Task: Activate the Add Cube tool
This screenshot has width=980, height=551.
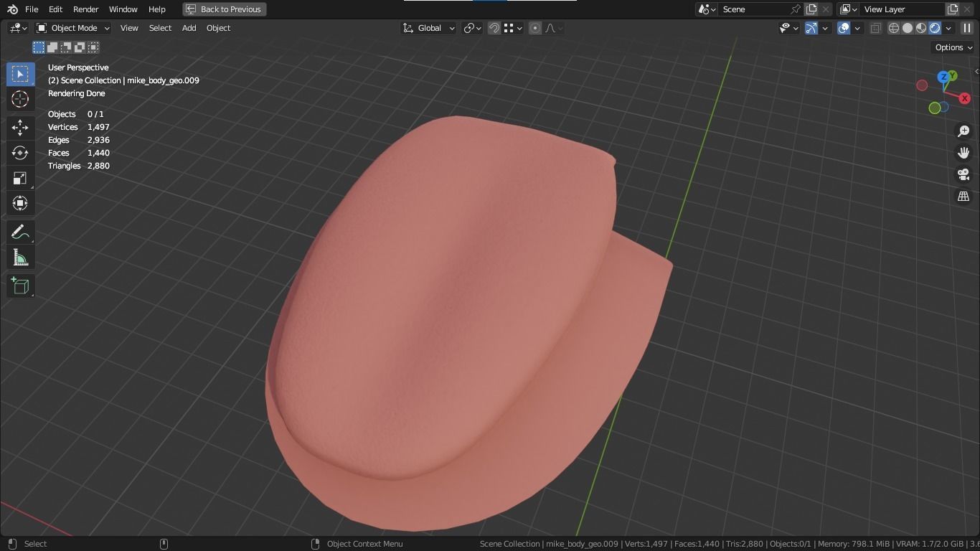Action: tap(20, 286)
